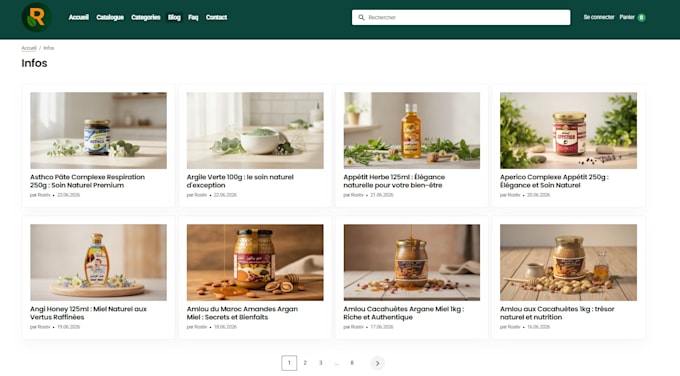The image size is (680, 376).
Task: Open the Categories menu item
Action: [146, 17]
